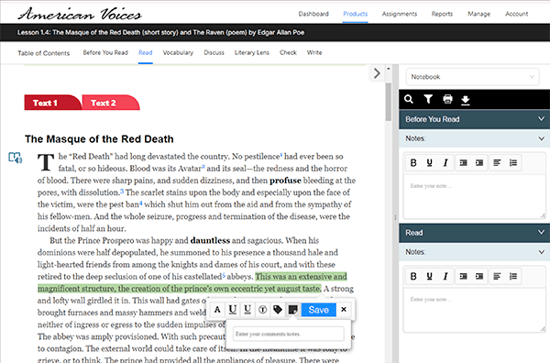This screenshot has width=550, height=363.
Task: Switch to the Vocabulary tab
Action: point(178,53)
